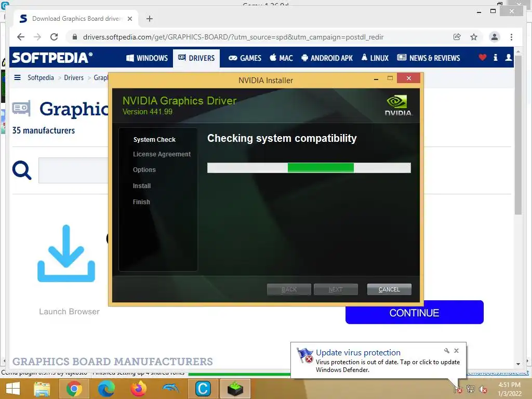Viewport: 532px width, 399px height.
Task: Click the disabled Back button in installer
Action: [289, 289]
